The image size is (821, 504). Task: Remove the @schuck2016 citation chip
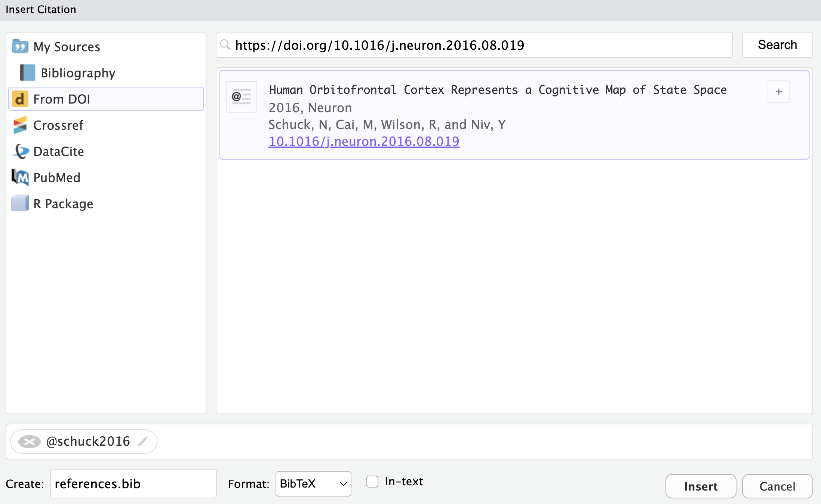(x=29, y=442)
